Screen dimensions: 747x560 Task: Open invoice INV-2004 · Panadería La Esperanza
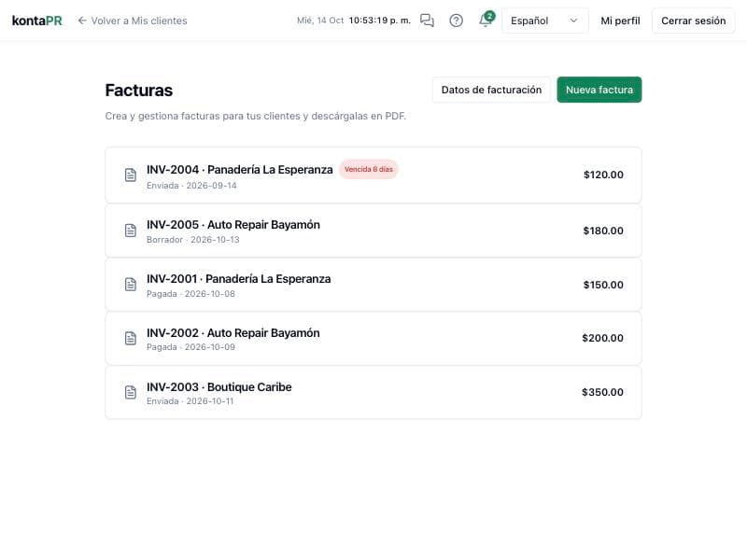click(x=373, y=175)
